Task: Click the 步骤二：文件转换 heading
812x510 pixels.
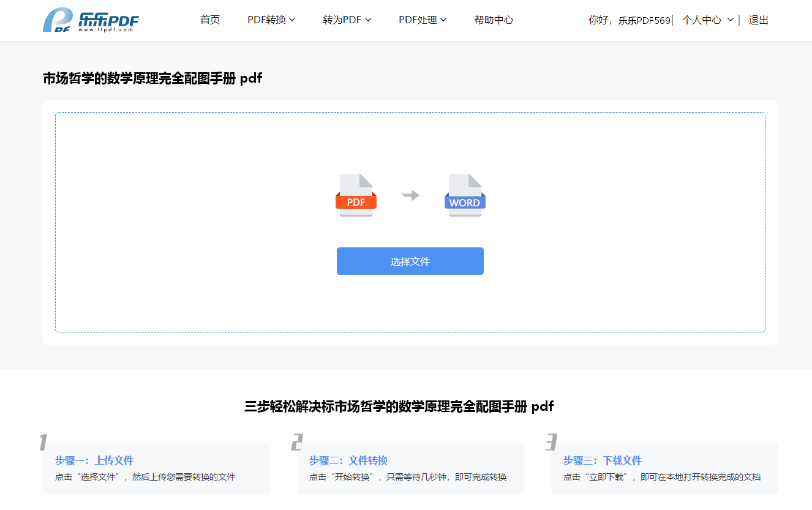Action: [348, 460]
